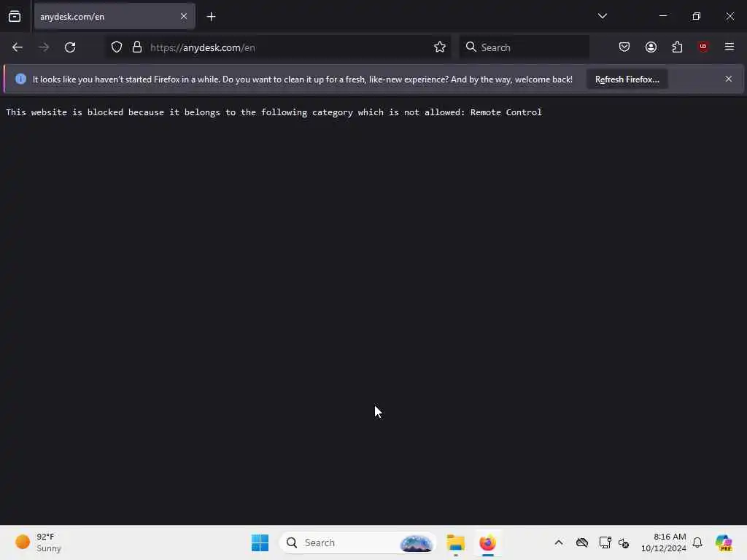Screen dimensions: 747x560
Task: Open the notifications bell icon
Action: tap(697, 542)
